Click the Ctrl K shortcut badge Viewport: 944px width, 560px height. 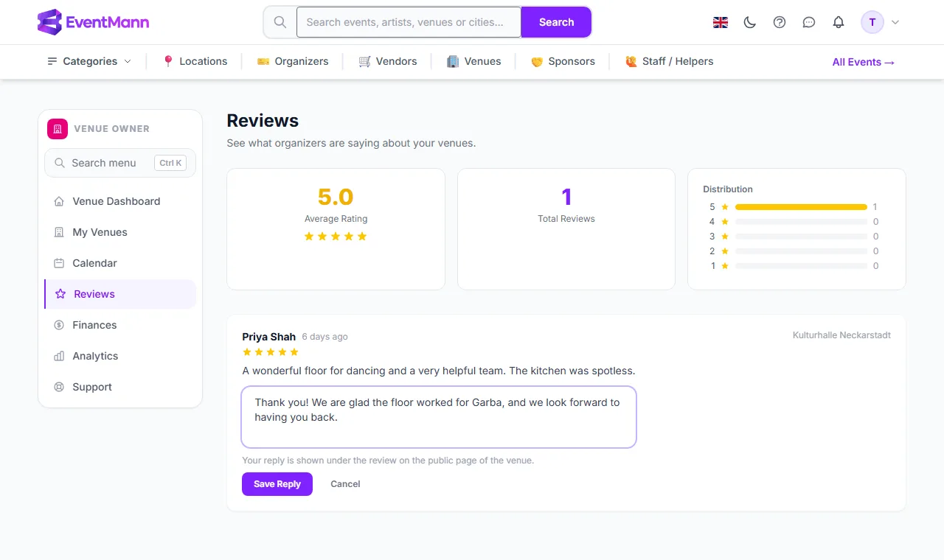(170, 163)
